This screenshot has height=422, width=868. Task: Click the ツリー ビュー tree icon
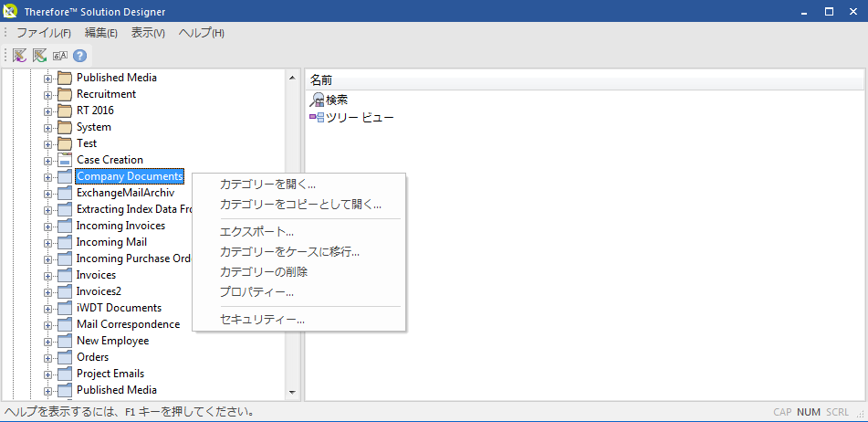pyautogui.click(x=317, y=118)
